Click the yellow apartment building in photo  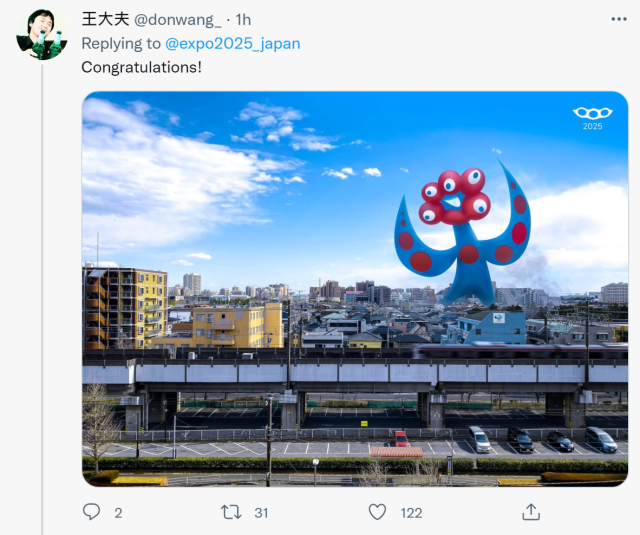[124, 308]
